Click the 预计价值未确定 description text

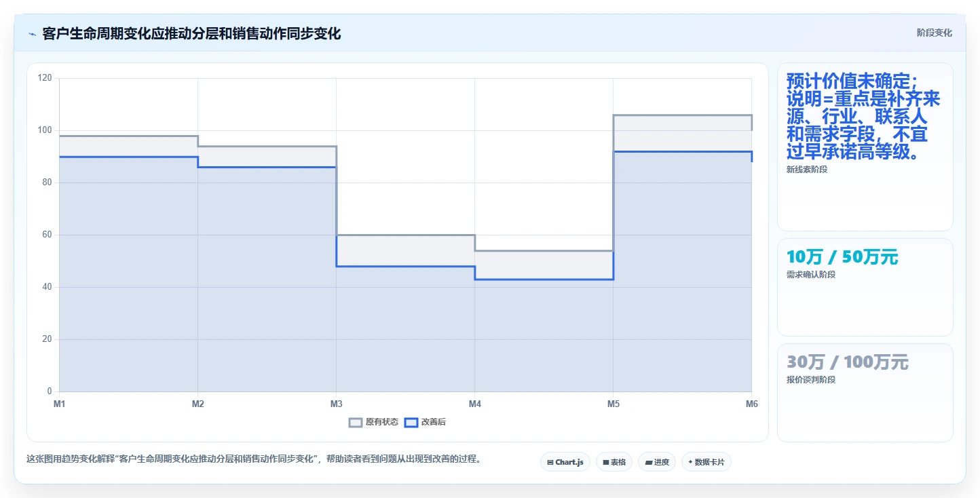tap(863, 117)
